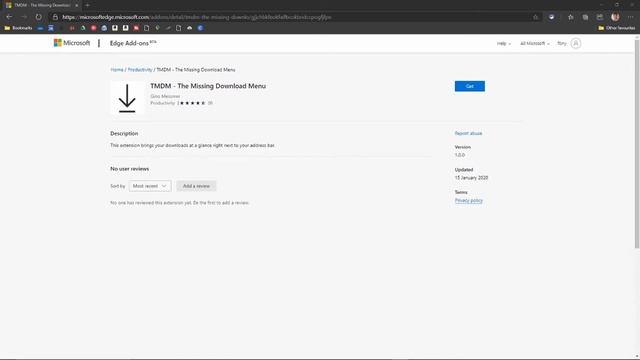
Task: Click the browser forward arrow
Action: (24, 17)
